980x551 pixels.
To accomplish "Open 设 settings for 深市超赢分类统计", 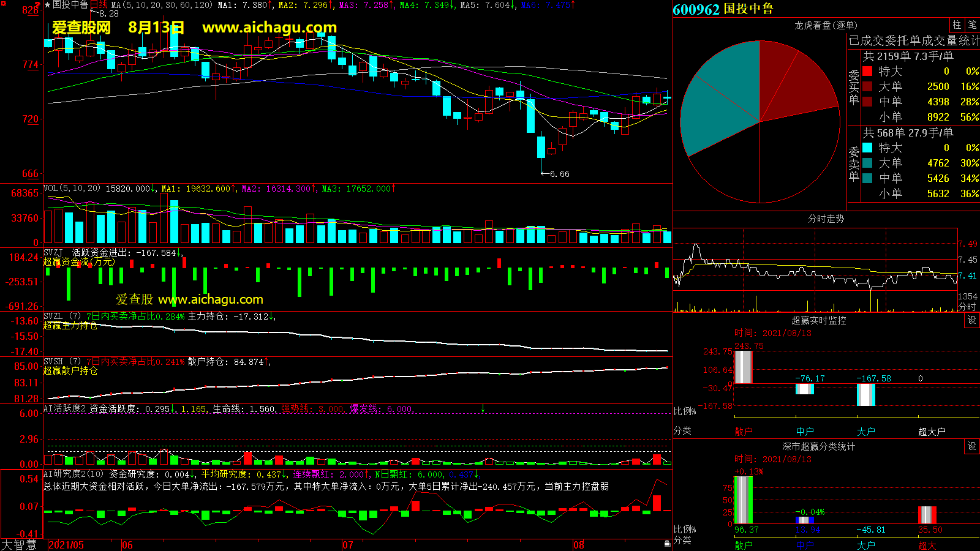I will click(972, 446).
